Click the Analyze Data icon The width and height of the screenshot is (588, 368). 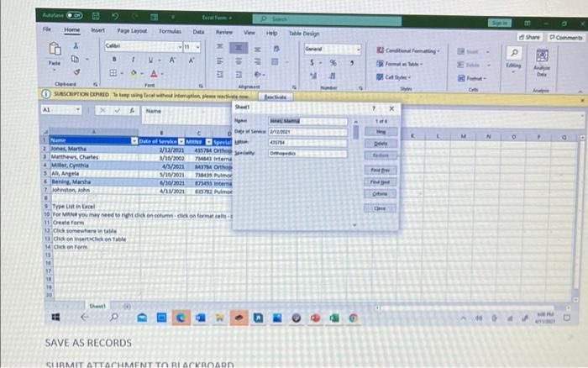542,56
